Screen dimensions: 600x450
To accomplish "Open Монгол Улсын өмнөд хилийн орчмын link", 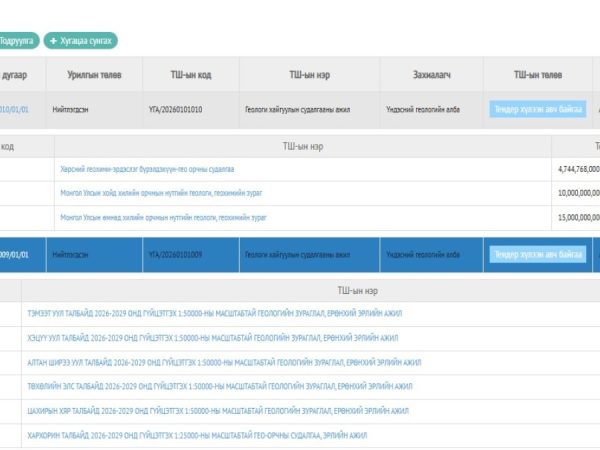I will tap(162, 217).
